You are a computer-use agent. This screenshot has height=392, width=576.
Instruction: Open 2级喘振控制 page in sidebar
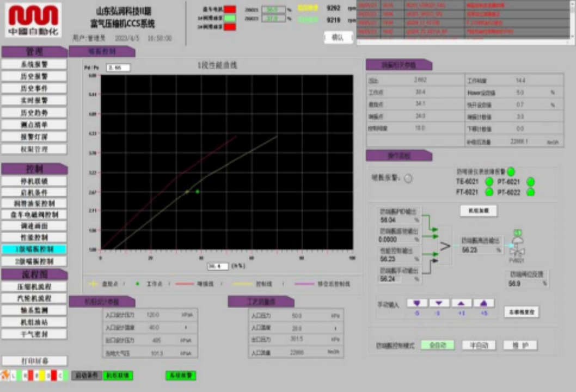click(x=34, y=261)
